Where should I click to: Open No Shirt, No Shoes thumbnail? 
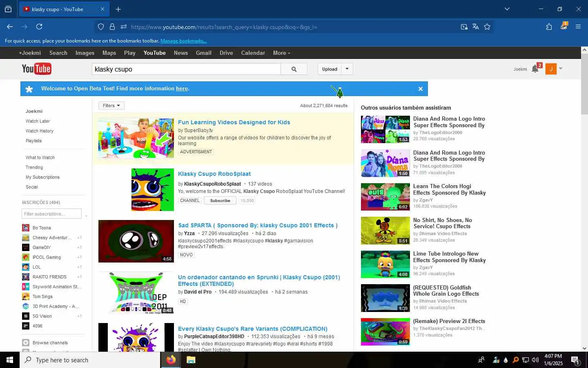coord(385,231)
